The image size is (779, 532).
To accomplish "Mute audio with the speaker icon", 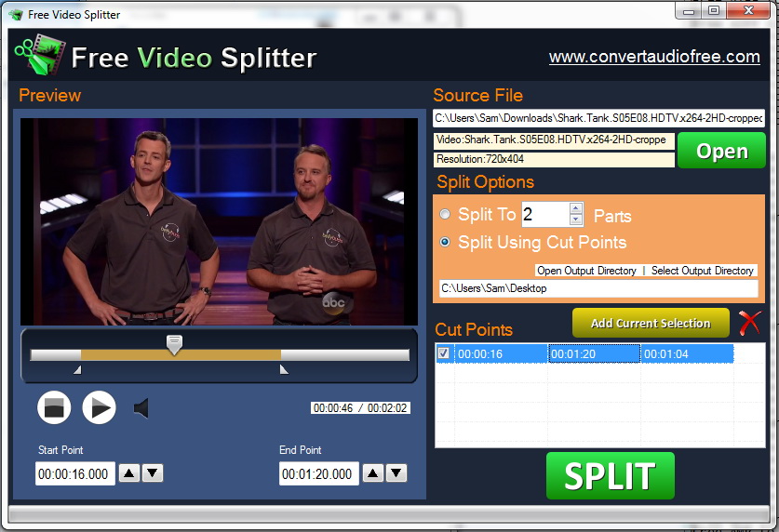I will click(x=141, y=408).
